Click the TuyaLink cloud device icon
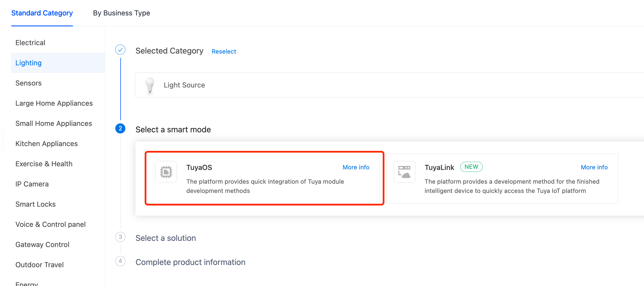Viewport: 644px width, 286px height. tap(404, 172)
